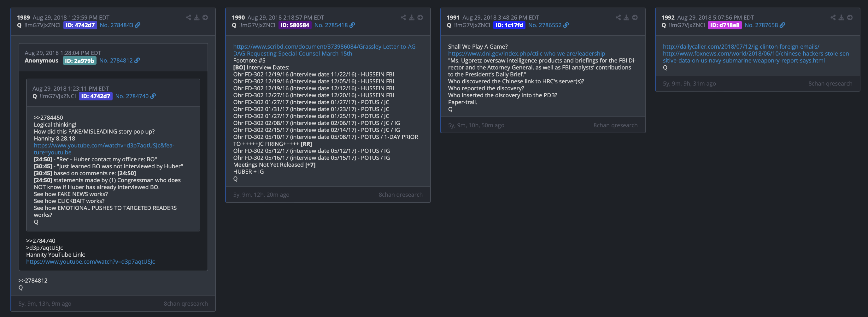Click 8chan qresearch label on post 1990

click(400, 194)
